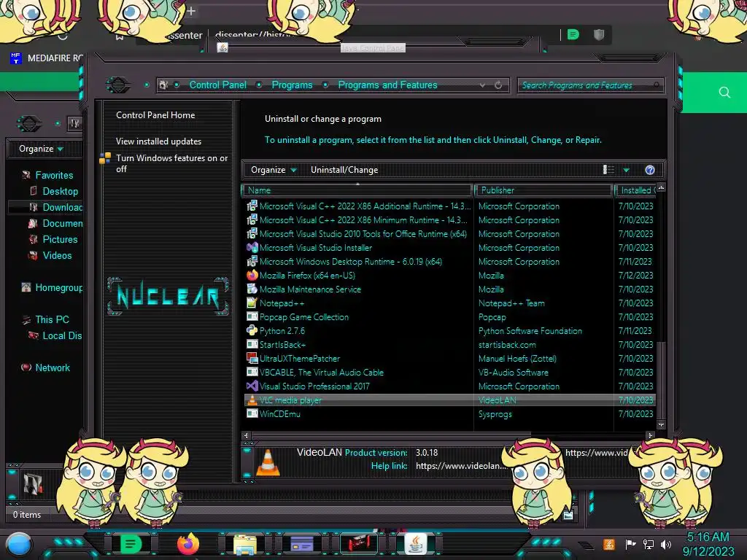Open File Explorer from the taskbar
Viewport: 747px width, 560px height.
245,544
